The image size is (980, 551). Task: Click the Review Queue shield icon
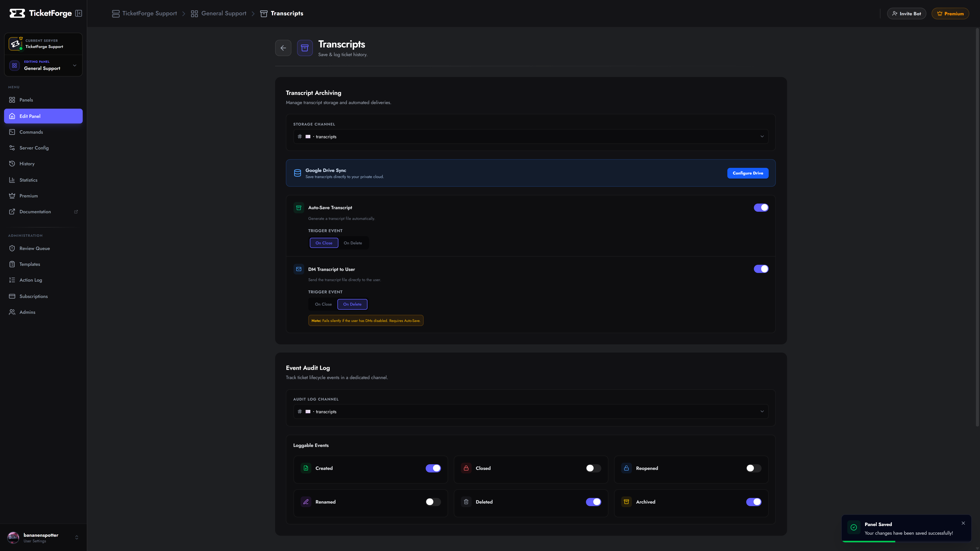(x=12, y=248)
